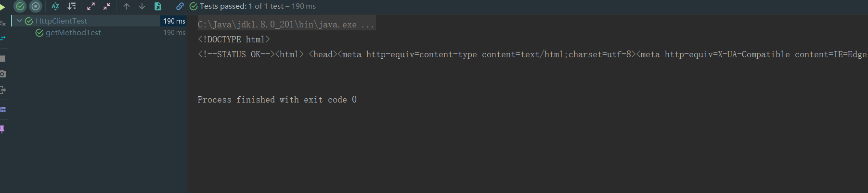
Task: Export test results to file
Action: click(x=158, y=6)
